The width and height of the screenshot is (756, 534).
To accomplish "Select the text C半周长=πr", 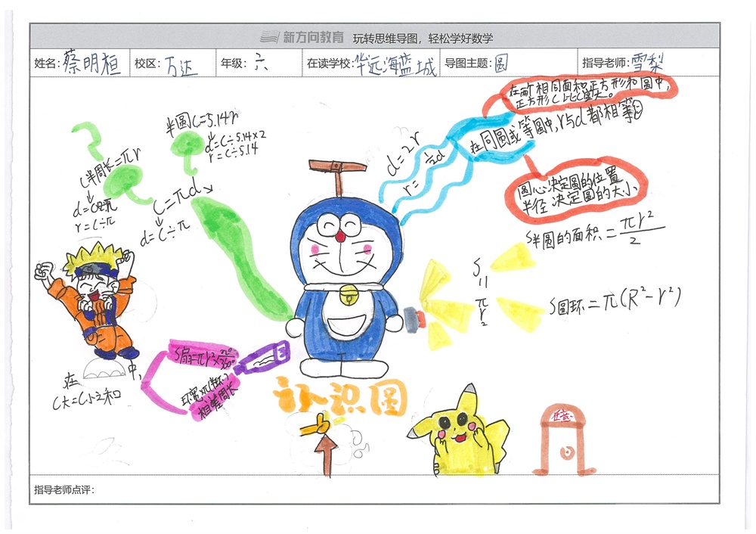I will coord(110,166).
